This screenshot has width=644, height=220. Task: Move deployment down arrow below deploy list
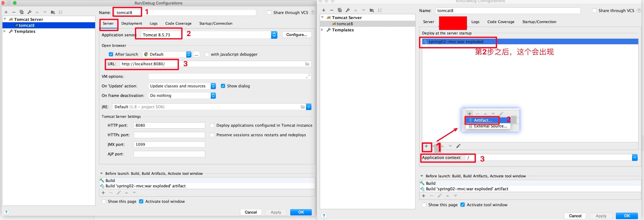pos(450,146)
